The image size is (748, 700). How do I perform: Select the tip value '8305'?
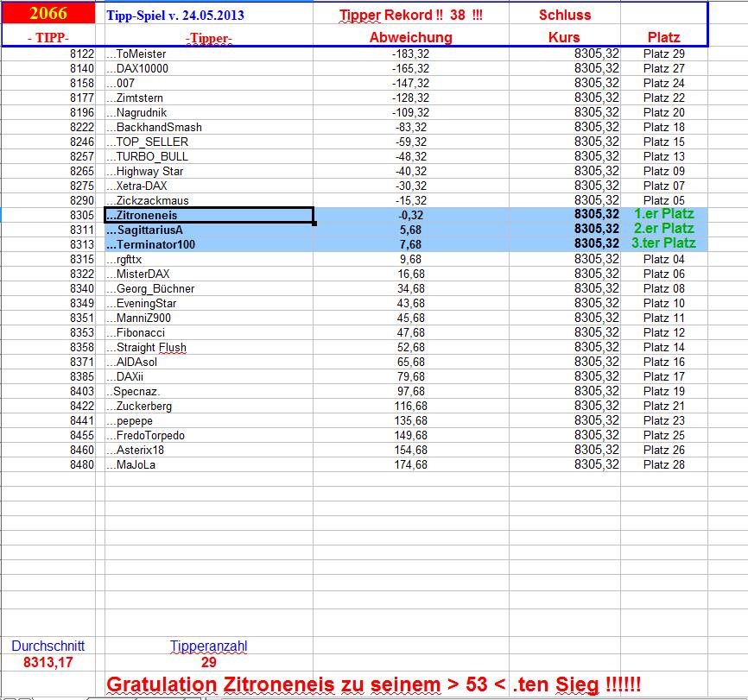pyautogui.click(x=48, y=215)
